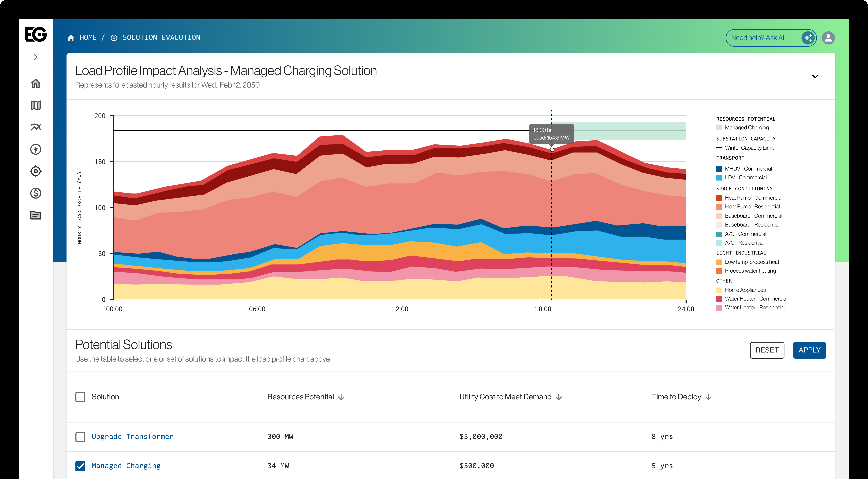Open the documents folder sidebar icon
This screenshot has width=868, height=479.
[x=36, y=215]
